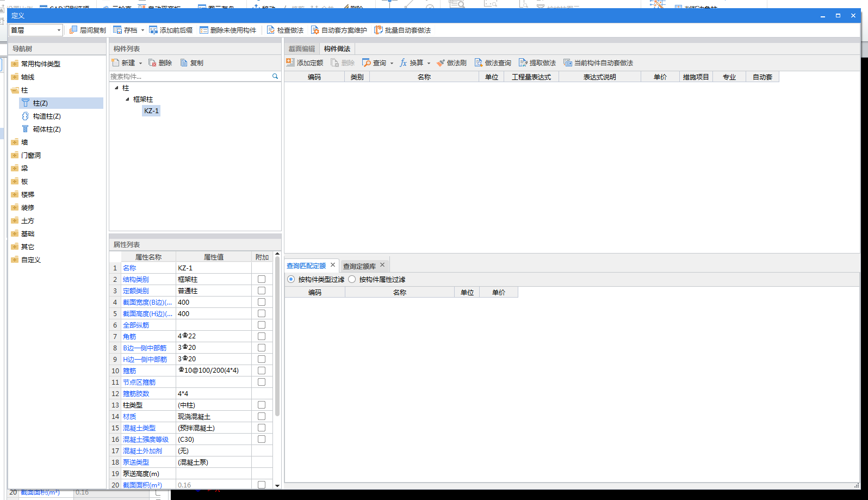Check 附加 box for 箍筋 row
This screenshot has height=500, width=868.
(262, 371)
